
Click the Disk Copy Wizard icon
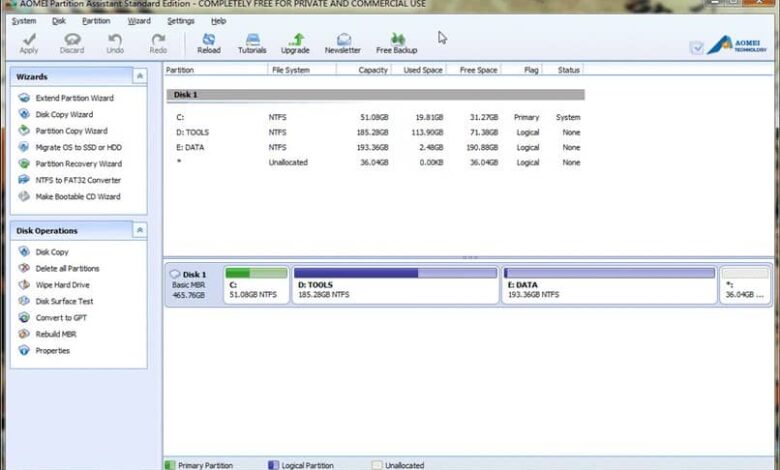point(24,114)
